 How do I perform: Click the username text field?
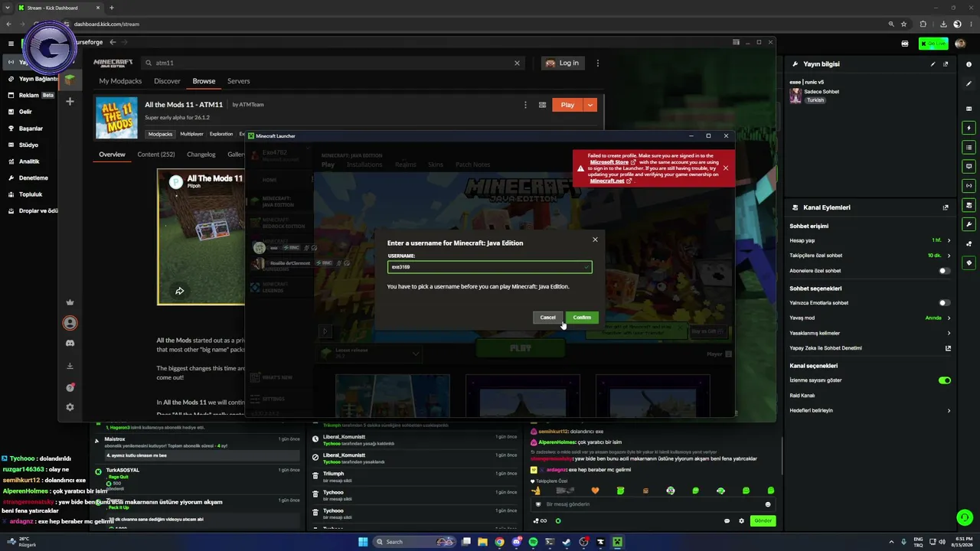point(489,267)
